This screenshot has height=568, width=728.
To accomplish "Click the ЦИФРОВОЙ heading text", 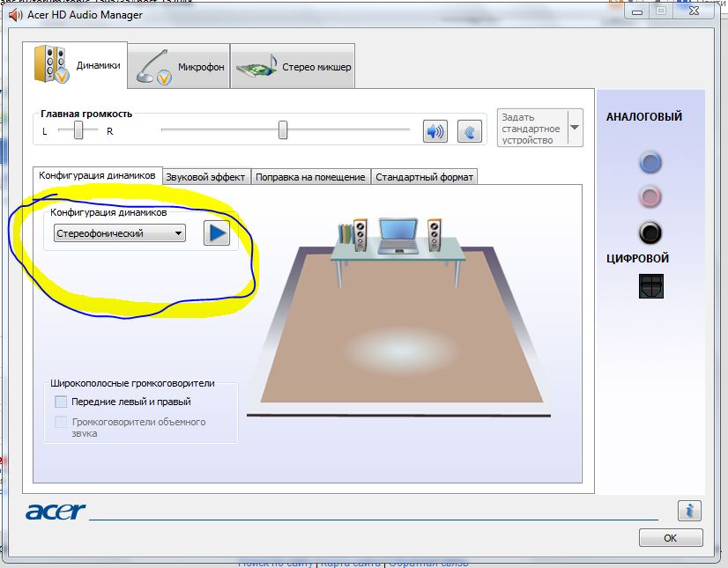I will pyautogui.click(x=637, y=258).
